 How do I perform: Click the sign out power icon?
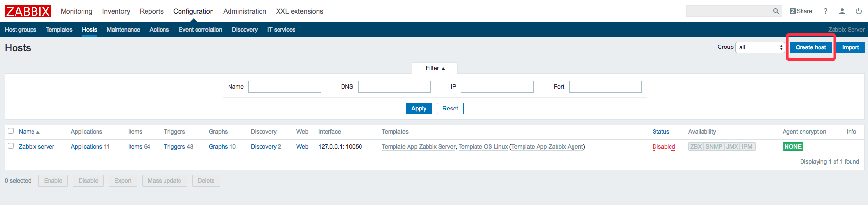pos(859,11)
